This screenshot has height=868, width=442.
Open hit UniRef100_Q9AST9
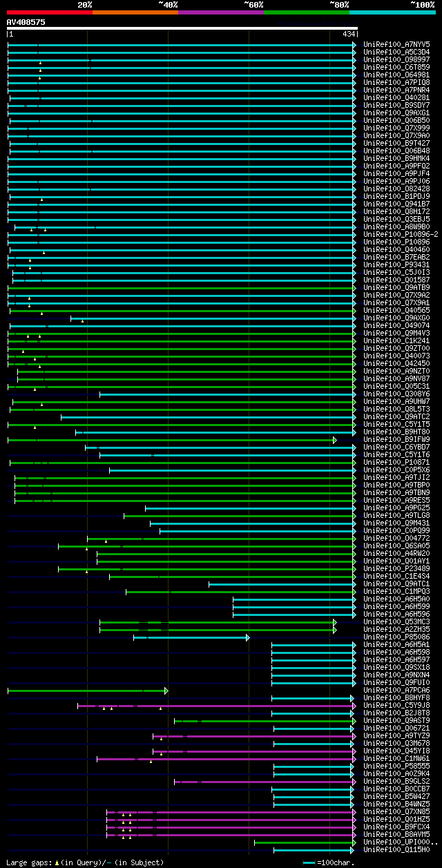tap(396, 720)
